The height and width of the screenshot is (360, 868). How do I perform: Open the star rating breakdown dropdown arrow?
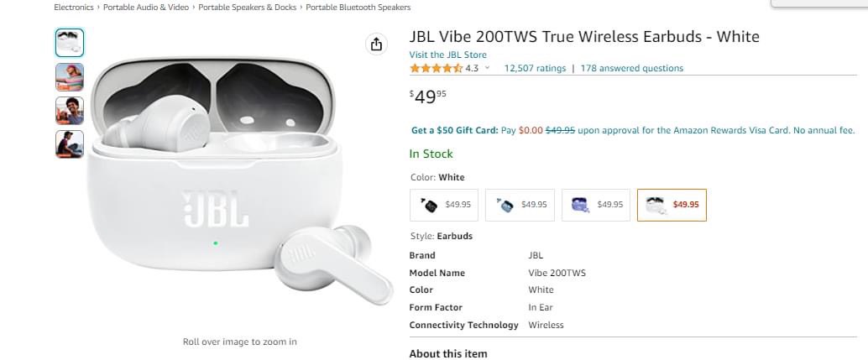487,69
